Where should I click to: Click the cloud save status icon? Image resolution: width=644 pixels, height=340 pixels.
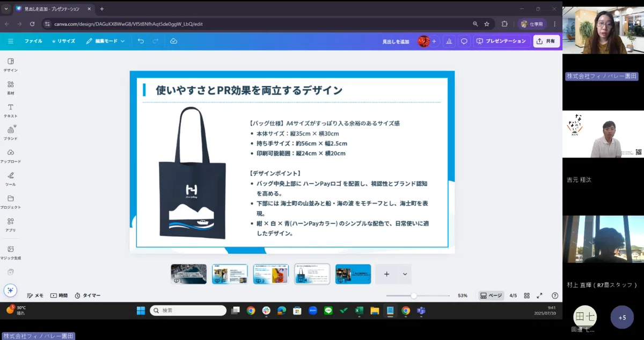(x=173, y=41)
